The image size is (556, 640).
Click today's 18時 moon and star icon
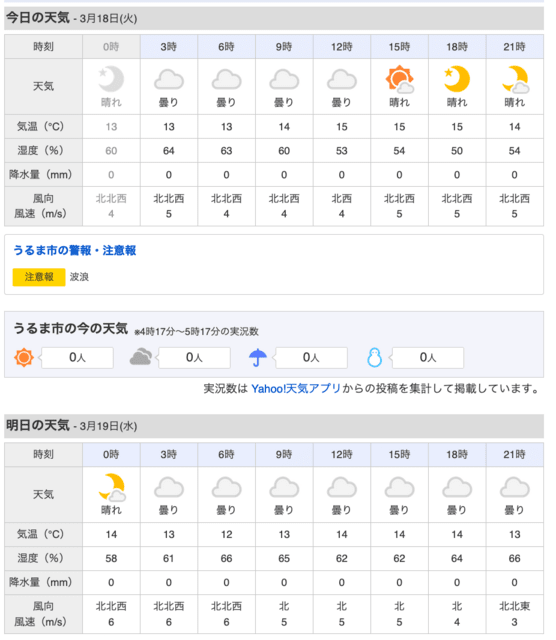[457, 79]
